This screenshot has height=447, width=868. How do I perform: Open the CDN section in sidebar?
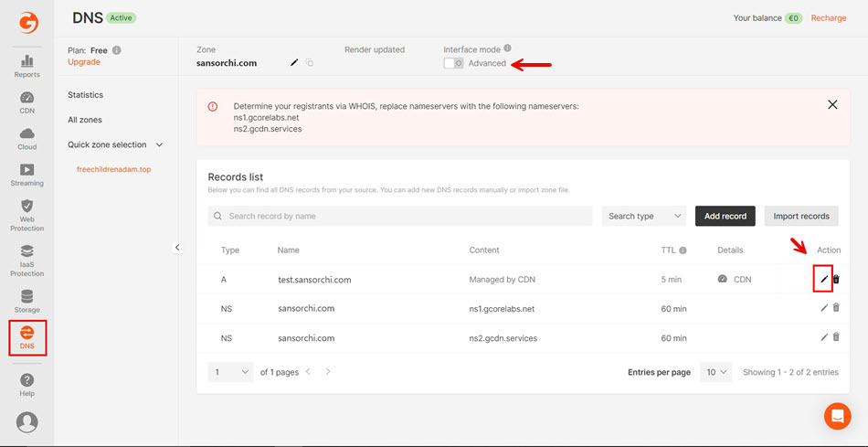[x=26, y=103]
